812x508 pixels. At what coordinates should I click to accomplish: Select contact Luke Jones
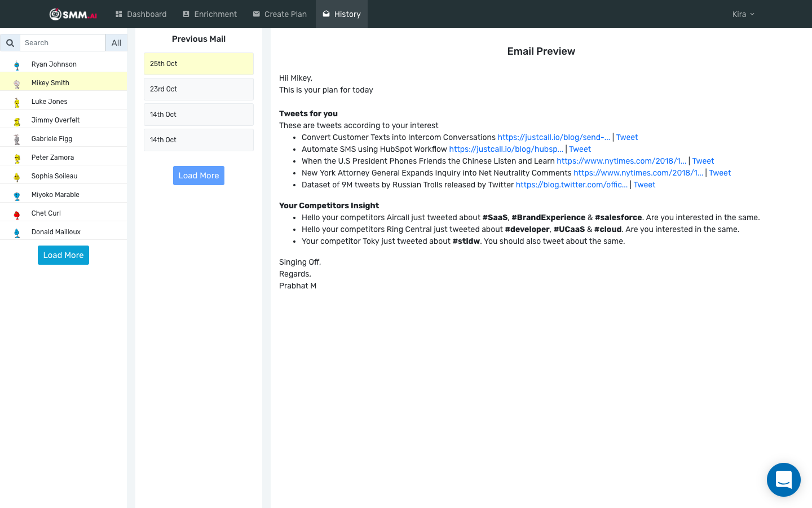[63, 101]
